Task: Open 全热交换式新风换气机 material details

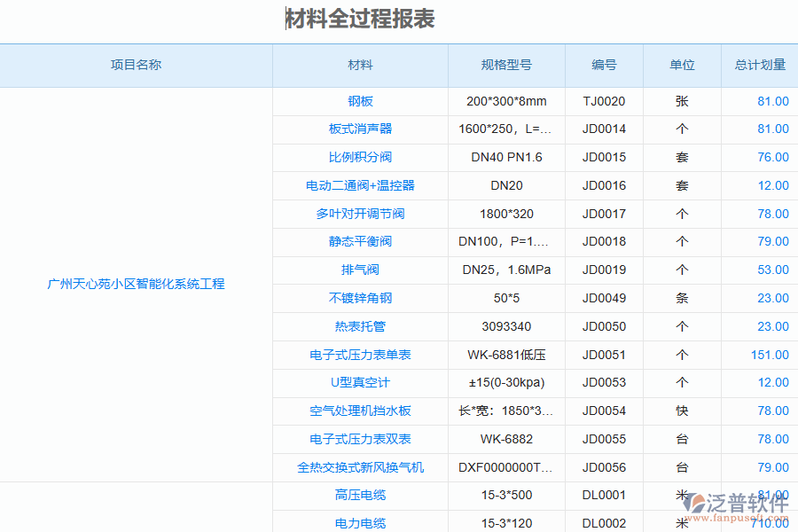Action: 358,467
